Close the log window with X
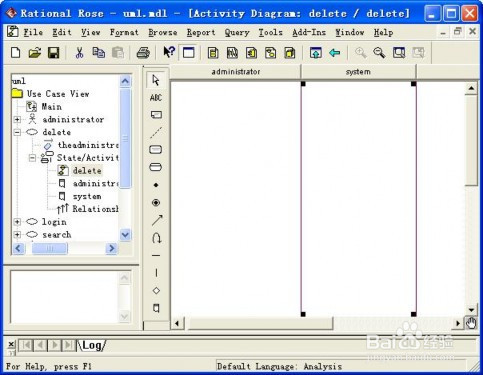This screenshot has width=483, height=375. coord(11,344)
